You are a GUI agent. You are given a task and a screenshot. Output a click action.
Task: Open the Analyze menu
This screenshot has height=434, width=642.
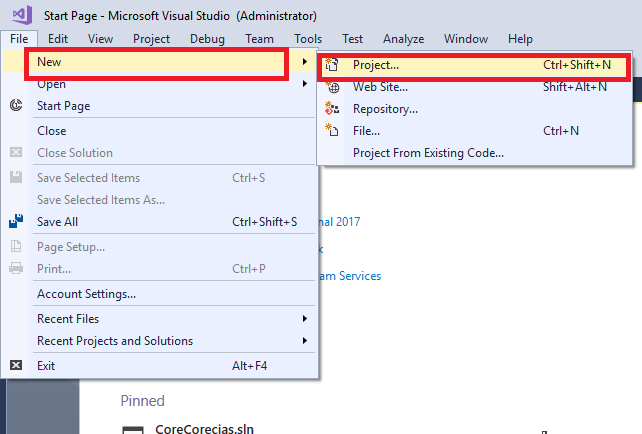404,39
